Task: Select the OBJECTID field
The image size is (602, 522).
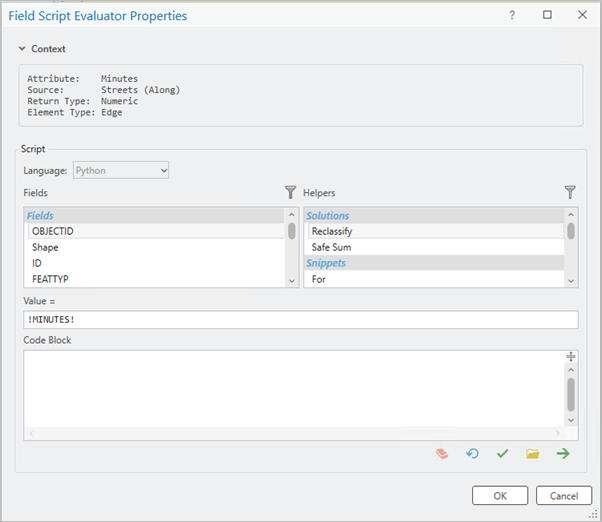Action: tap(53, 231)
